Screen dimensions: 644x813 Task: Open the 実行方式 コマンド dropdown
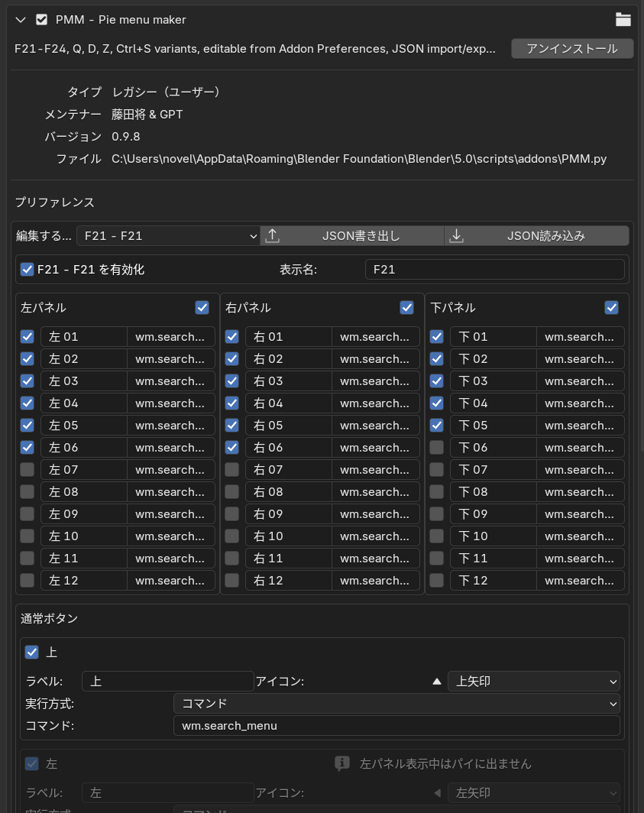tap(396, 704)
